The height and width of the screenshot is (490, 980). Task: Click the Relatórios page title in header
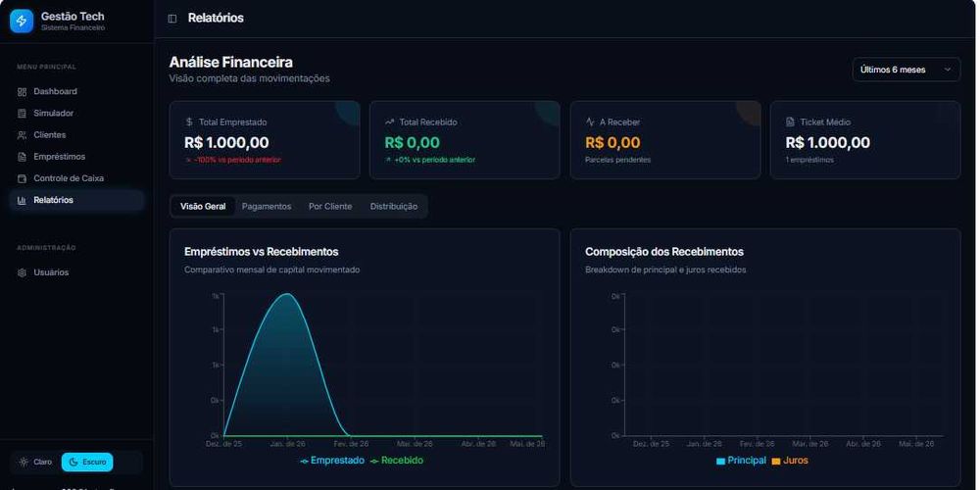point(216,18)
